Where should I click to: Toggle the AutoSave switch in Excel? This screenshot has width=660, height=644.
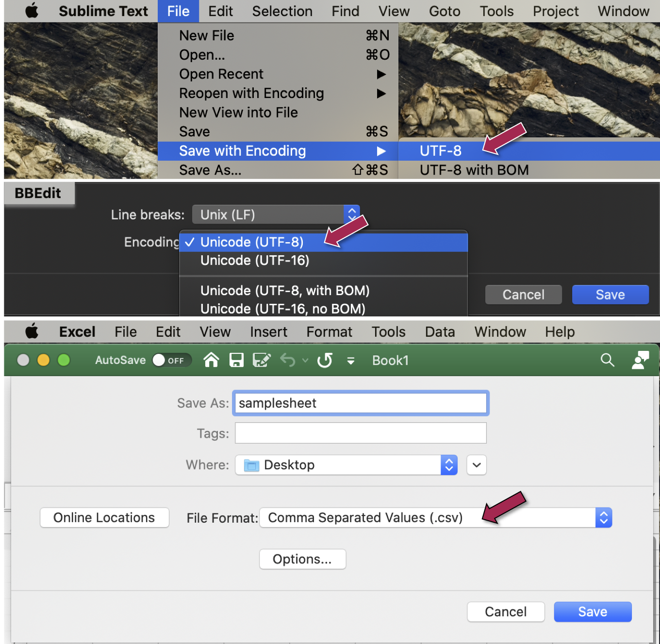pos(171,360)
